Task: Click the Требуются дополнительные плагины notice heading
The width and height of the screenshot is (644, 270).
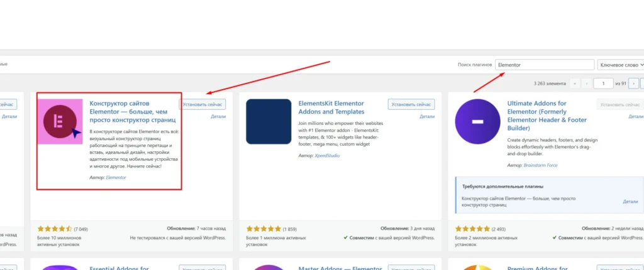Action: point(503,186)
